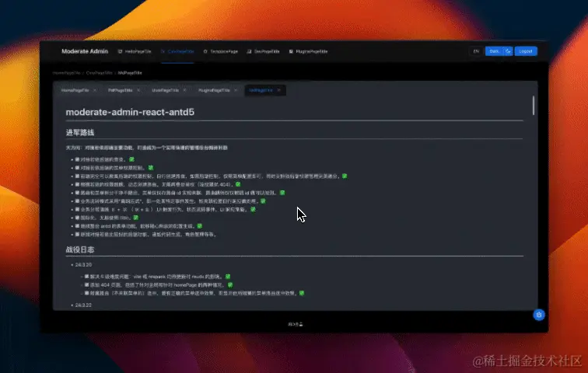Switch language with the EN button

click(x=476, y=51)
